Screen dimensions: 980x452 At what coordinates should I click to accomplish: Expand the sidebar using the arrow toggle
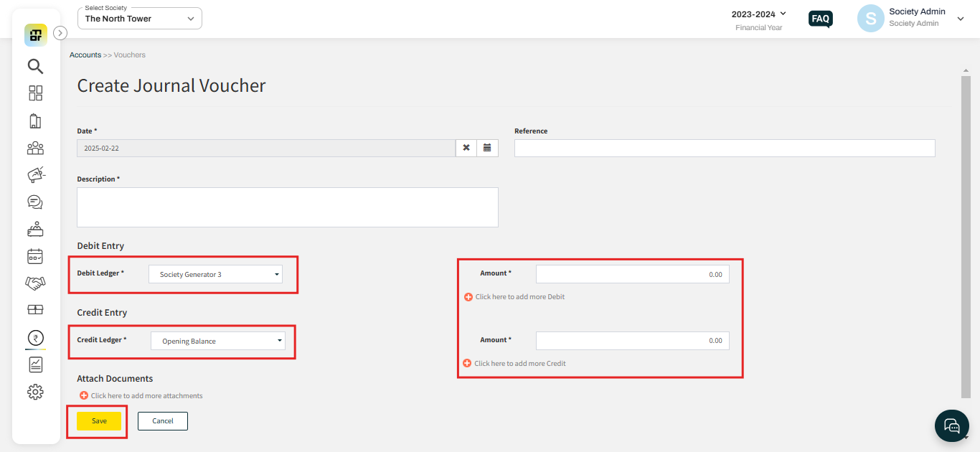[60, 32]
